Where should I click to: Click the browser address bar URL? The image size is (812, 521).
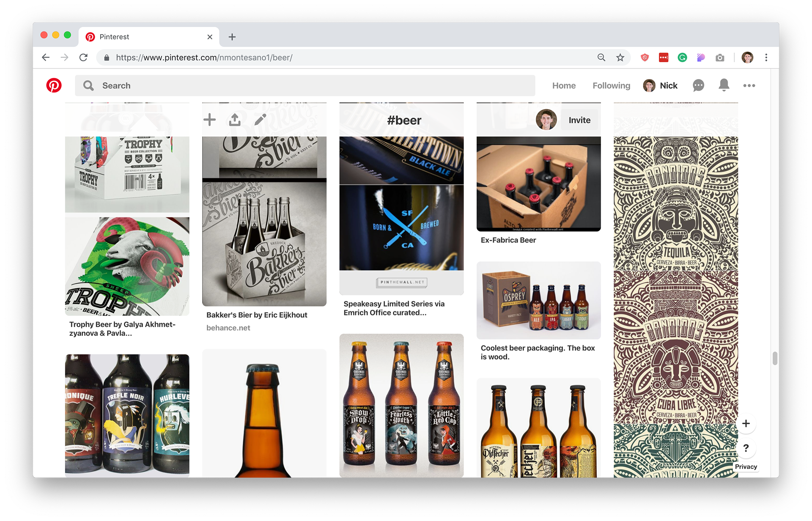[204, 58]
